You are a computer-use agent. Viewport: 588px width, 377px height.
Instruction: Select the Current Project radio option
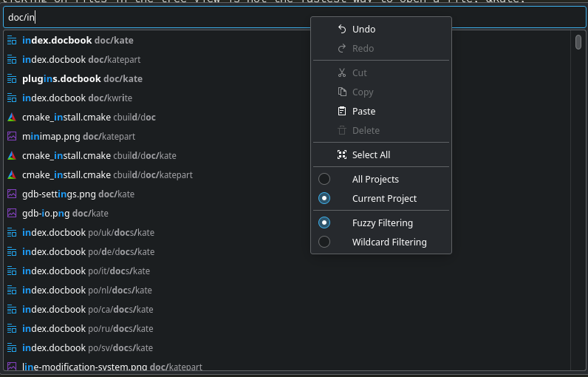(324, 198)
